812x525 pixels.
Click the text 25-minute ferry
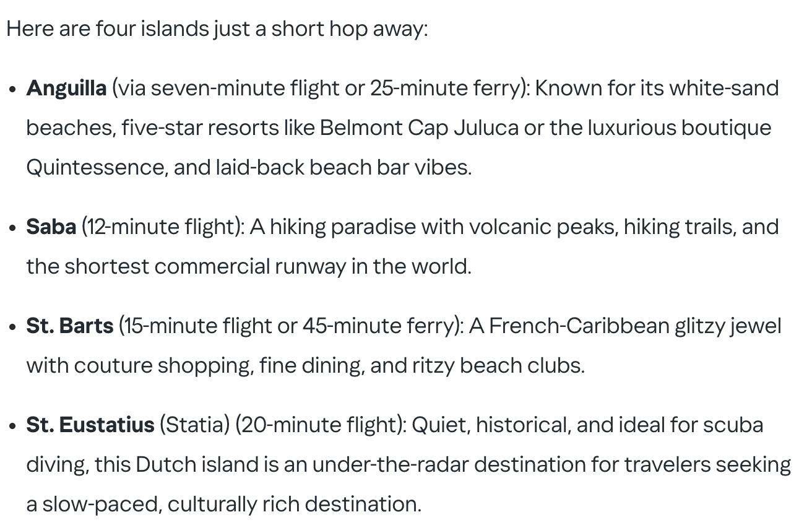point(447,89)
